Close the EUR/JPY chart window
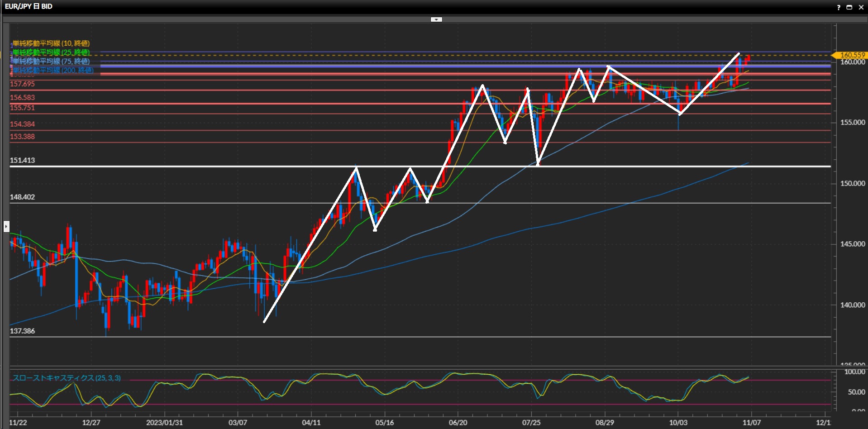Image resolution: width=868 pixels, height=429 pixels. [x=861, y=7]
